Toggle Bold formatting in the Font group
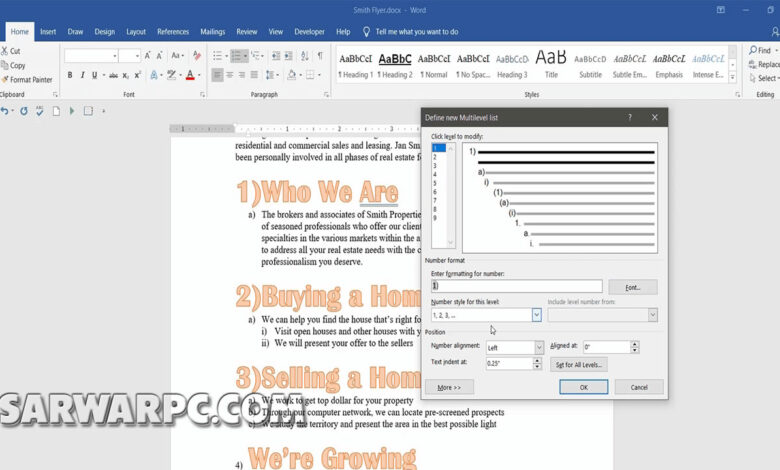Image resolution: width=780 pixels, height=470 pixels. coord(70,75)
